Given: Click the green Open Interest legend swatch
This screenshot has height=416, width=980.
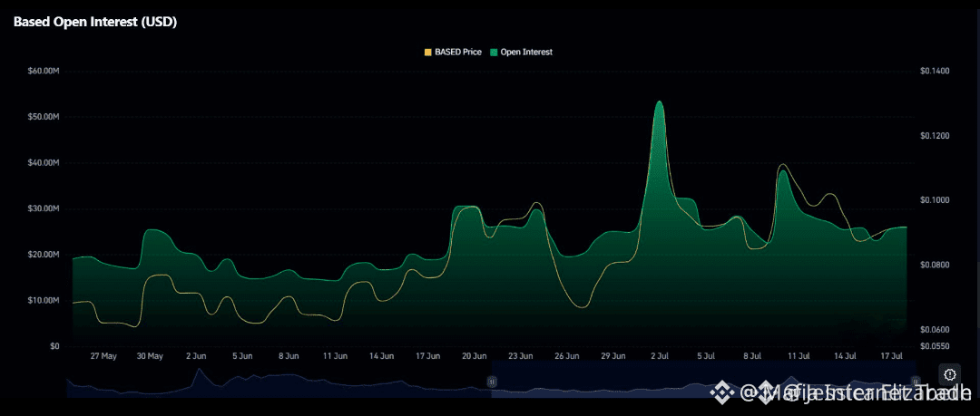Looking at the screenshot, I should tap(494, 53).
